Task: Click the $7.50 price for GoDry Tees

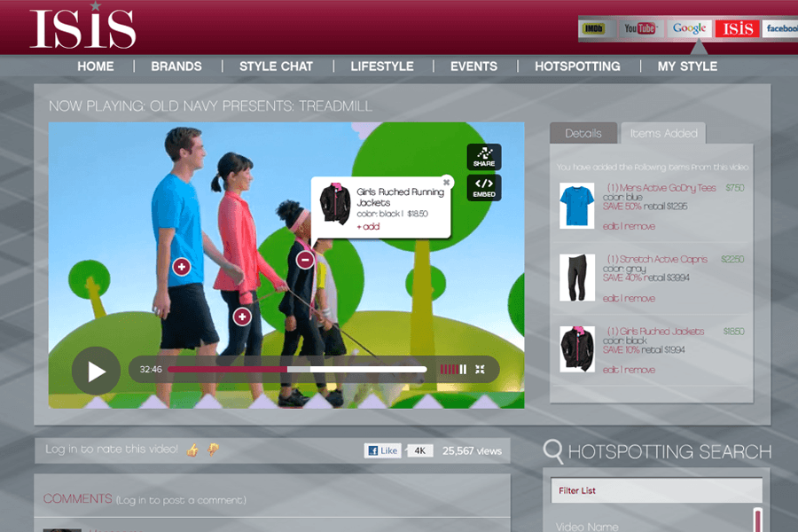Action: click(734, 188)
